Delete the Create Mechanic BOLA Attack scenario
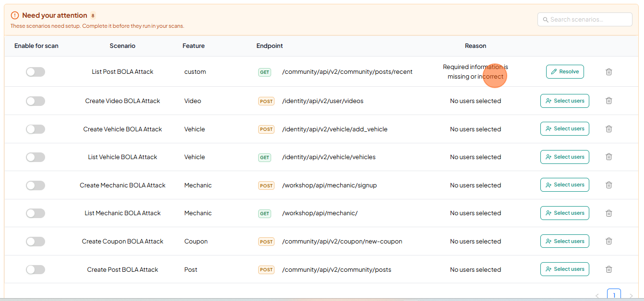 tap(608, 185)
